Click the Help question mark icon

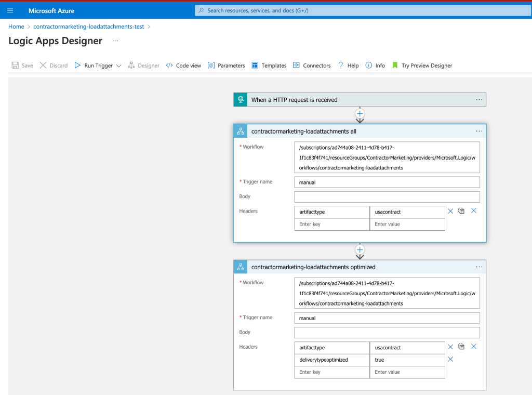pos(341,65)
